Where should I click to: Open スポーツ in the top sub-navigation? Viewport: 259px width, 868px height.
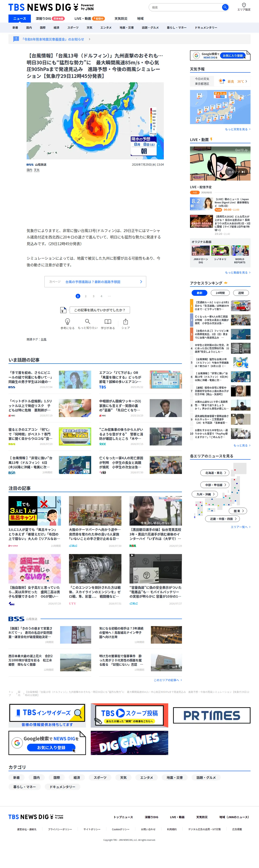73,28
